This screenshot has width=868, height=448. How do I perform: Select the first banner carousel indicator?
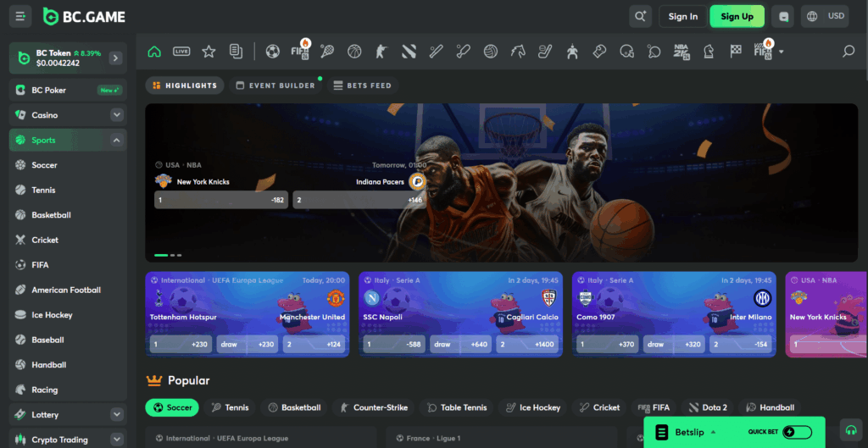tap(161, 255)
